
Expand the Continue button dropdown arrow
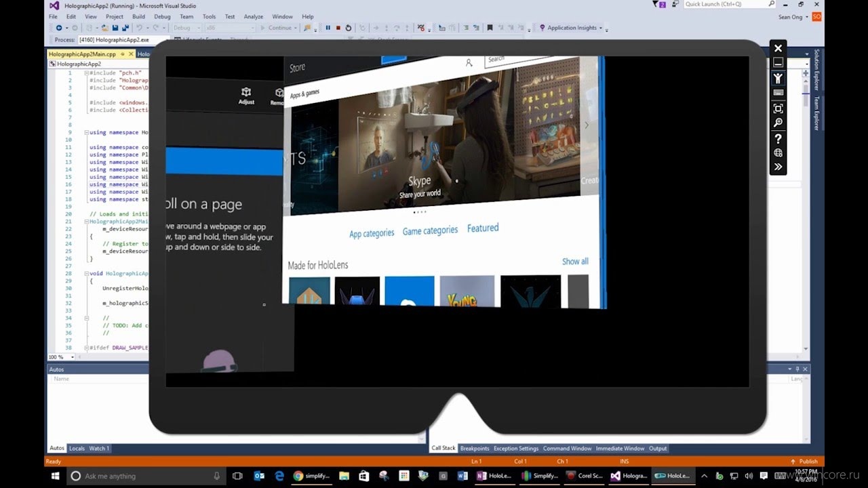coord(296,28)
